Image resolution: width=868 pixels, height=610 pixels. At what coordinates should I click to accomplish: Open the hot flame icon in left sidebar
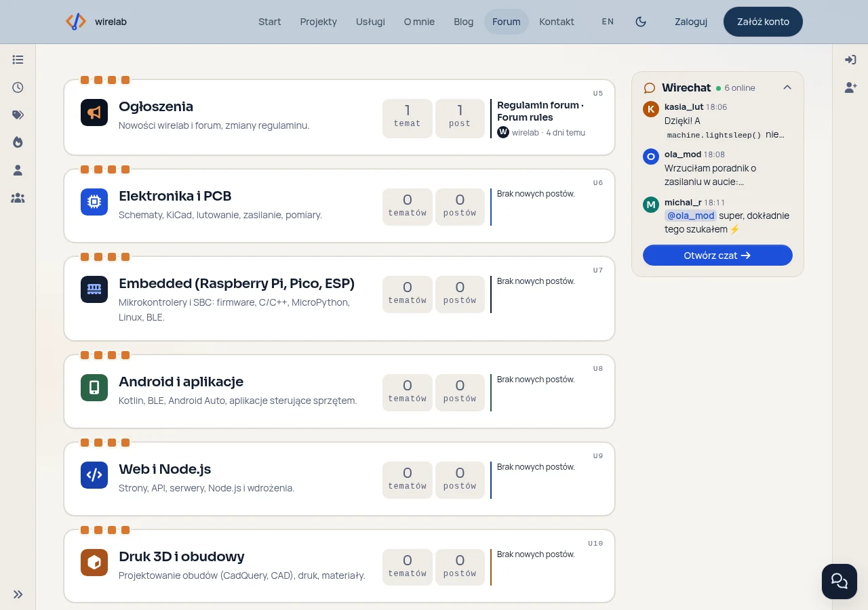point(18,142)
